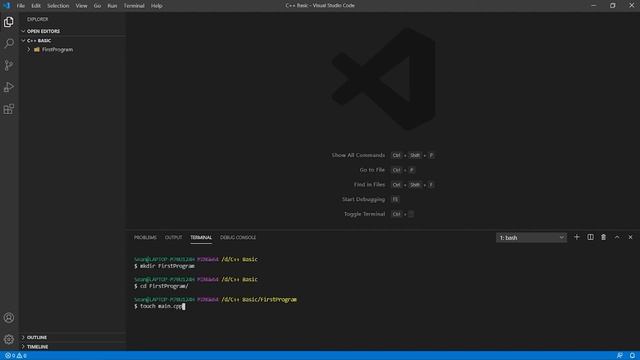This screenshot has height=360, width=640.
Task: Open the Run and Debug view
Action: [9, 87]
